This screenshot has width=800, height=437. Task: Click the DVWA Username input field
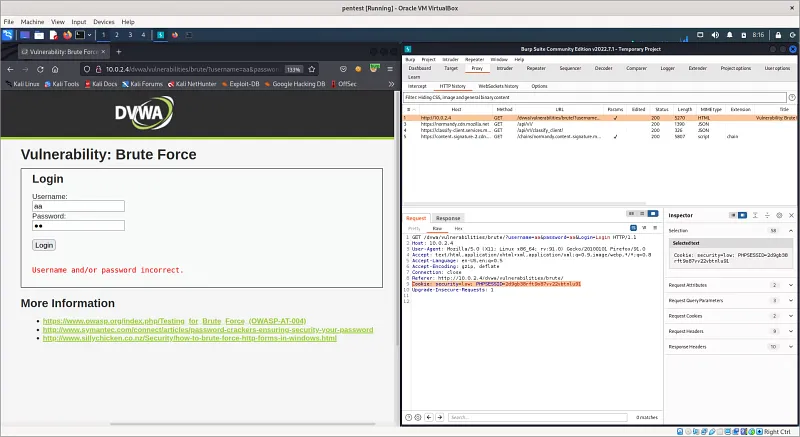click(78, 206)
